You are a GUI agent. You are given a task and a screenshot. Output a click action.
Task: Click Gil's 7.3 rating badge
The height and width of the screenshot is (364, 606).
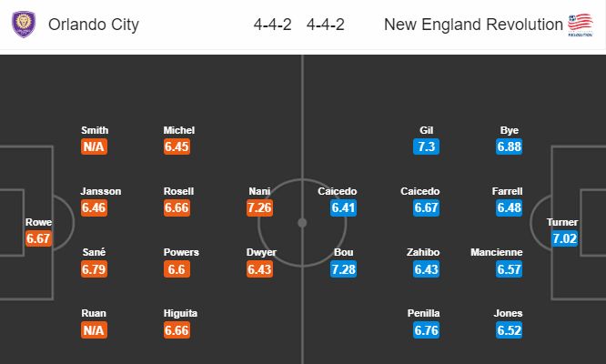[x=426, y=147]
